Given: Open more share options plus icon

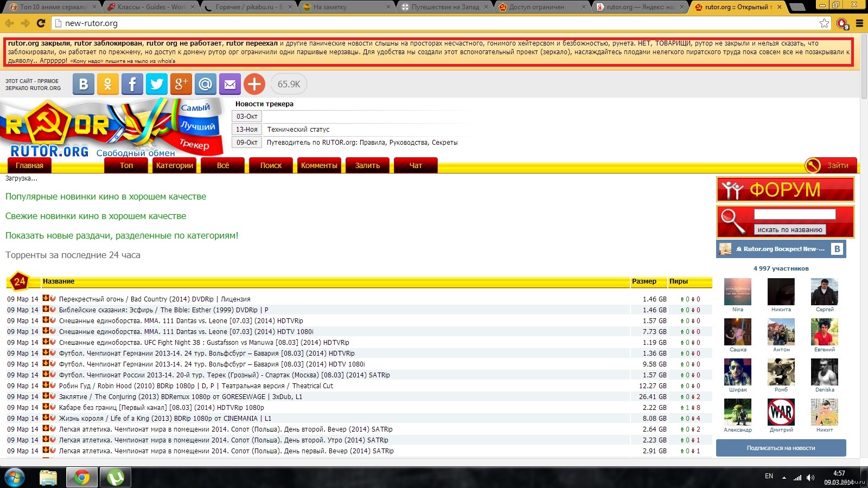Looking at the screenshot, I should click(254, 84).
